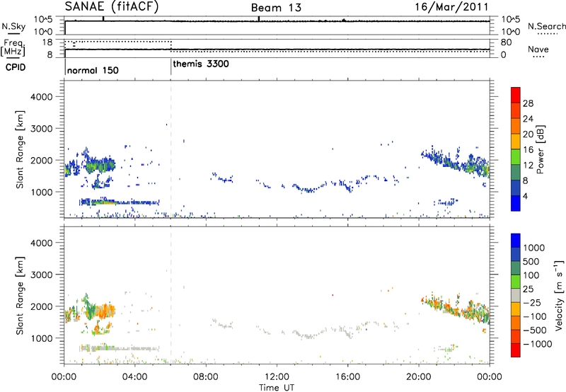
Task: Pick the light green power bar segment
Action: pyautogui.click(x=516, y=156)
